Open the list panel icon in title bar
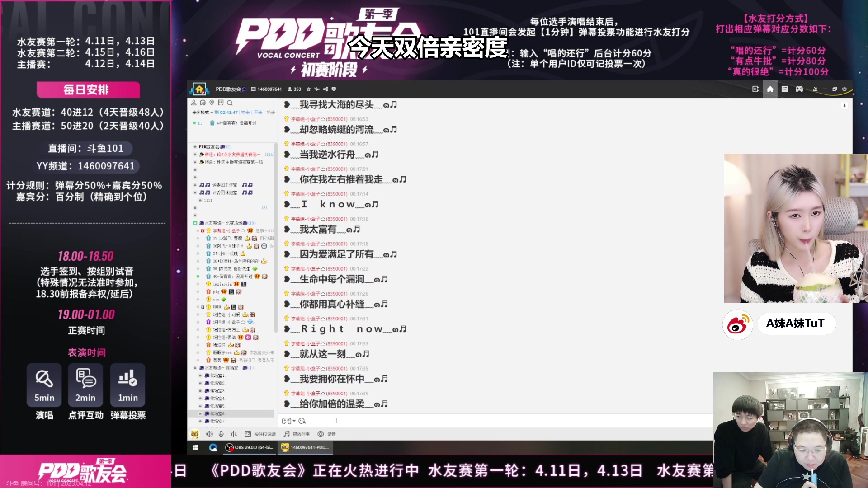This screenshot has width=868, height=488. pos(785,89)
